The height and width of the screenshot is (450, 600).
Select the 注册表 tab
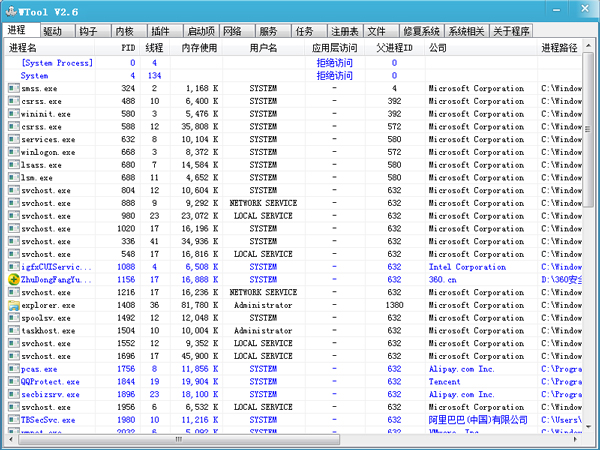pyautogui.click(x=345, y=31)
